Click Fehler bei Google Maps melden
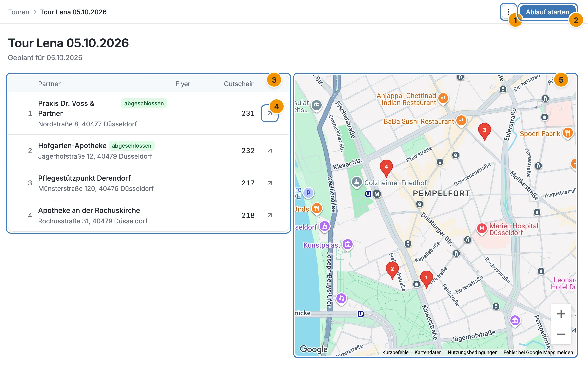This screenshot has width=588, height=368. (x=538, y=352)
